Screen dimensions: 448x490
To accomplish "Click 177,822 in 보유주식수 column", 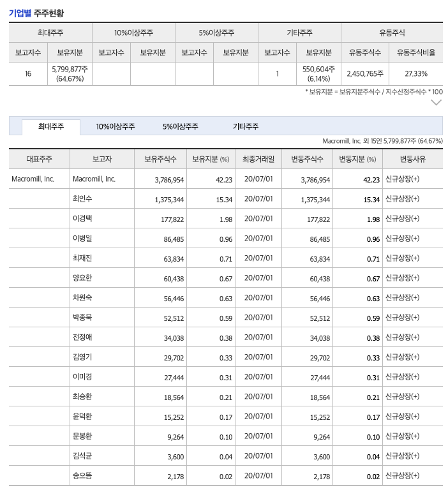I will (x=172, y=219).
